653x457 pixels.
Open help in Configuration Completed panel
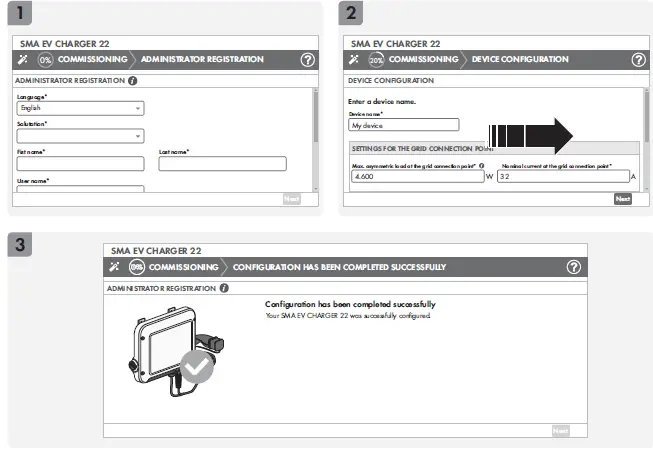pos(573,267)
